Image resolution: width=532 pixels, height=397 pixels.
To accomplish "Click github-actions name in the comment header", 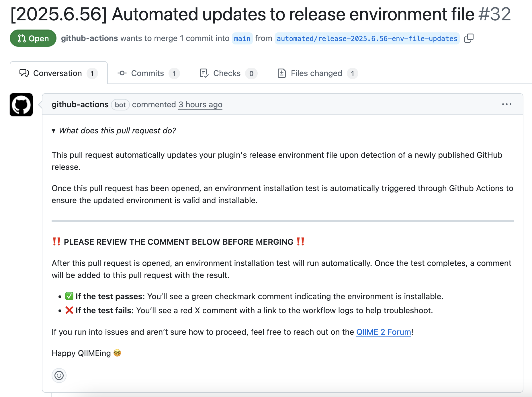I will tap(80, 104).
